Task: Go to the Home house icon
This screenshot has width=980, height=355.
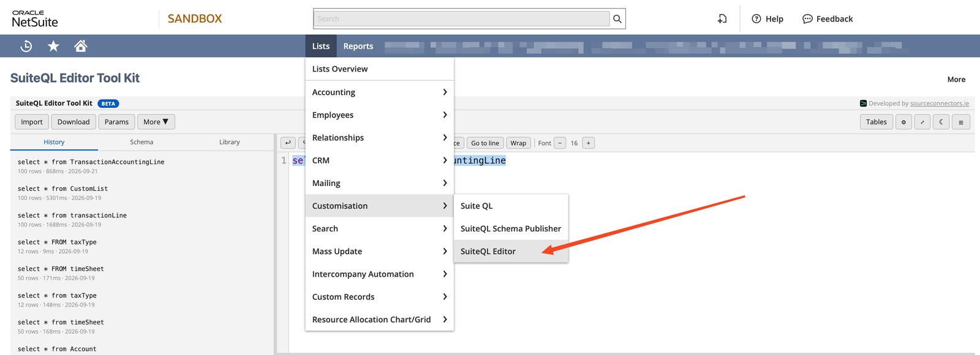Action: (80, 46)
